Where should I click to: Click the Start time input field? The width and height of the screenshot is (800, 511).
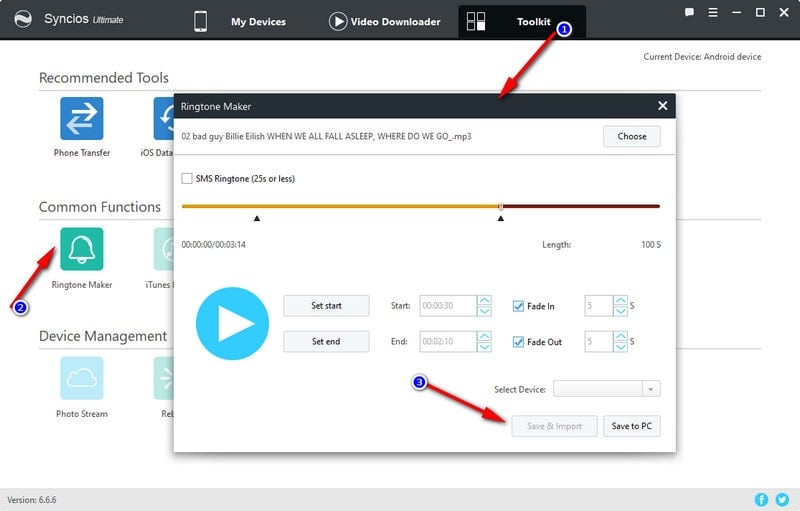coord(448,305)
